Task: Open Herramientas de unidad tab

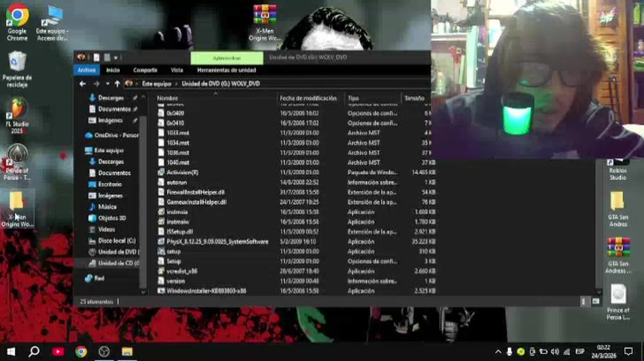Action: (x=226, y=70)
